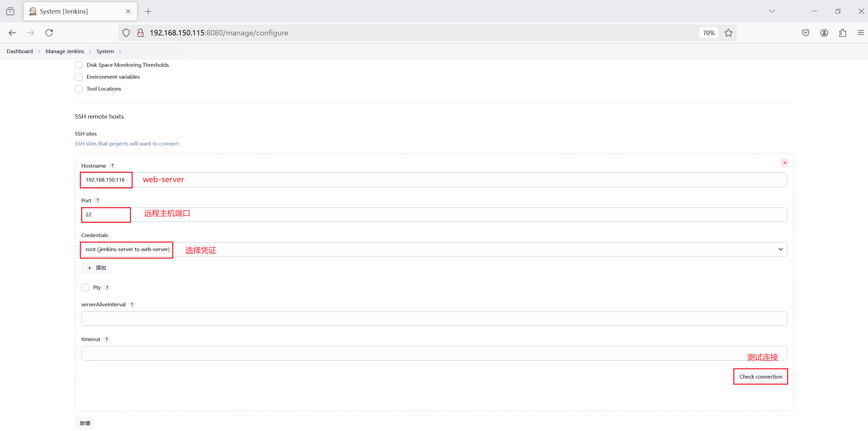Image resolution: width=868 pixels, height=431 pixels.
Task: Click the insecure connection lock icon
Action: click(141, 33)
